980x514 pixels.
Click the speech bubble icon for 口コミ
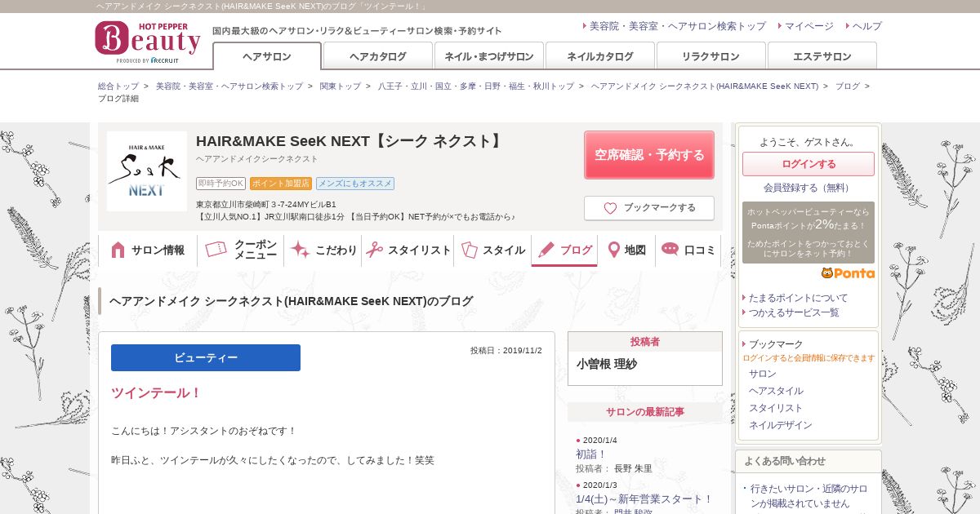point(670,250)
